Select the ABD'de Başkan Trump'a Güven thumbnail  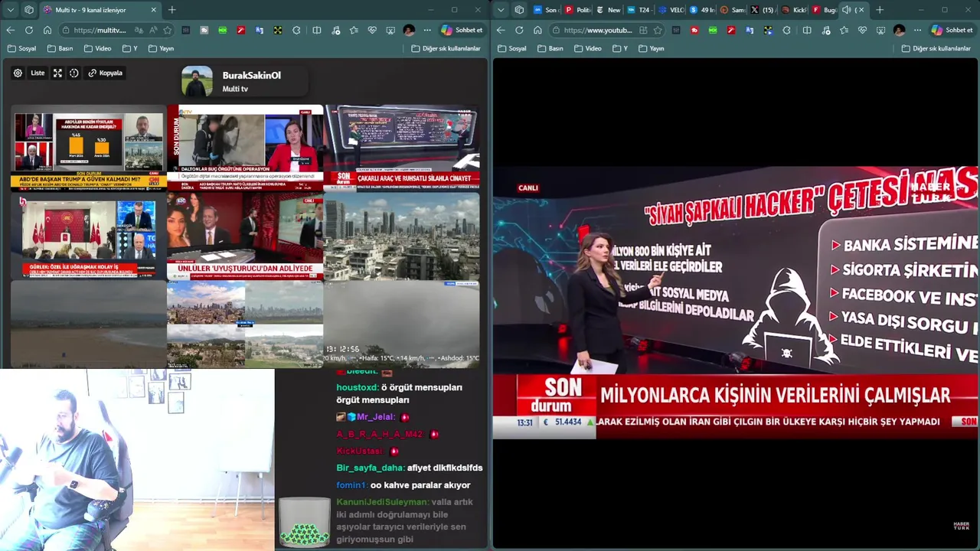(88, 148)
